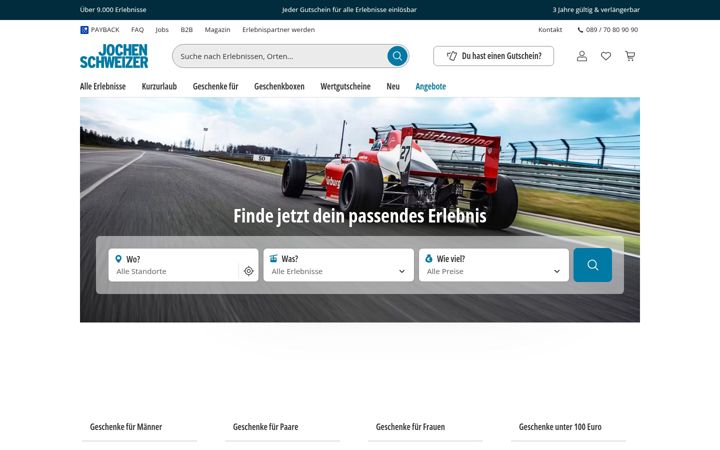This screenshot has width=720, height=450.
Task: Click Du hast einen Gutschein? button
Action: (x=494, y=56)
